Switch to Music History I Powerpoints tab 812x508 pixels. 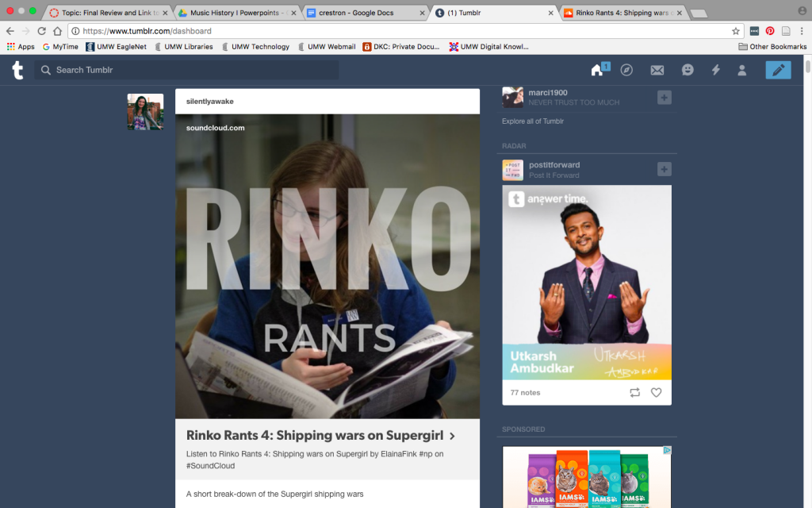[x=237, y=13]
